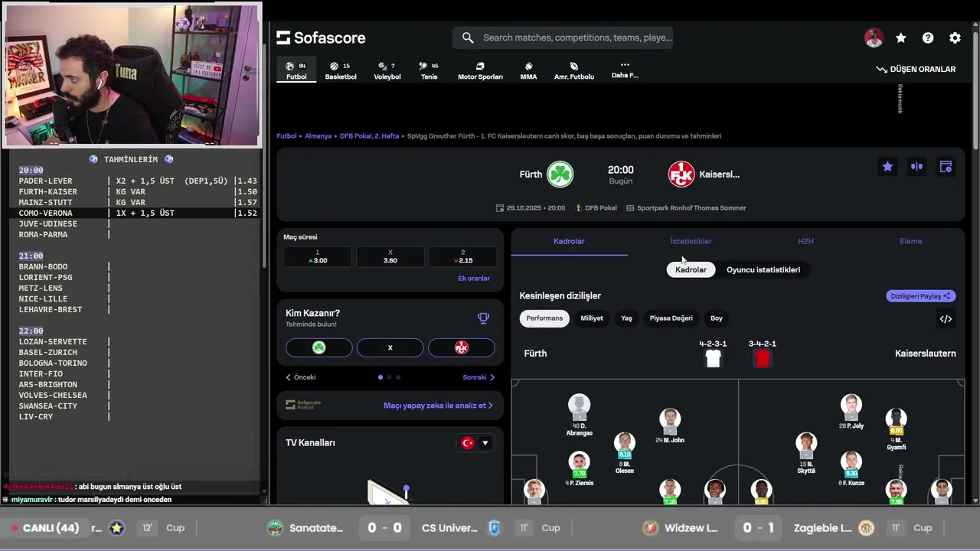Open the TV channels country dropdown

point(475,443)
